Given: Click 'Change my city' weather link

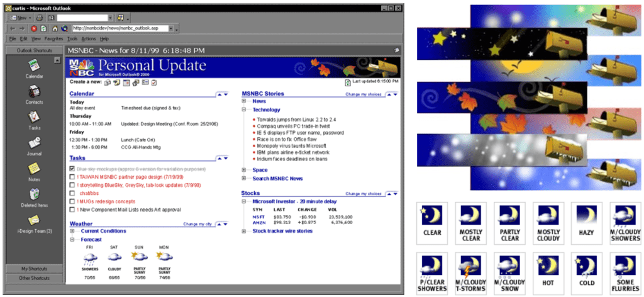Looking at the screenshot, I should click(x=197, y=223).
